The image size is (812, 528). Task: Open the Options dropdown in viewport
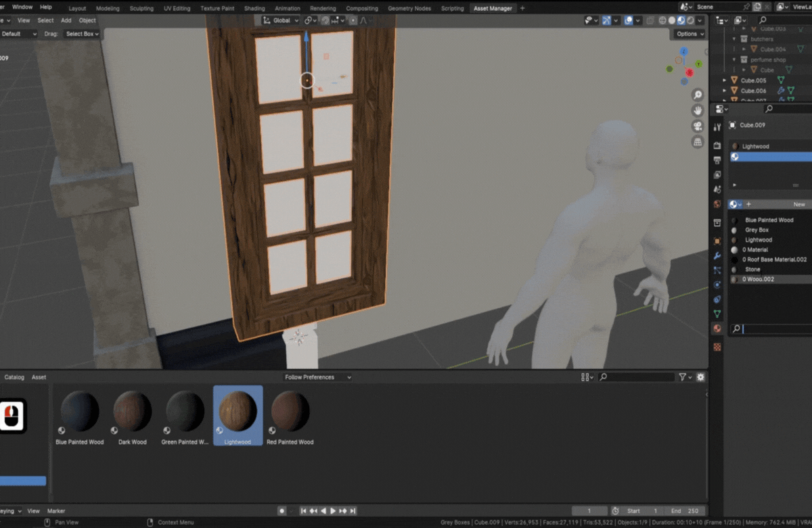coord(690,34)
